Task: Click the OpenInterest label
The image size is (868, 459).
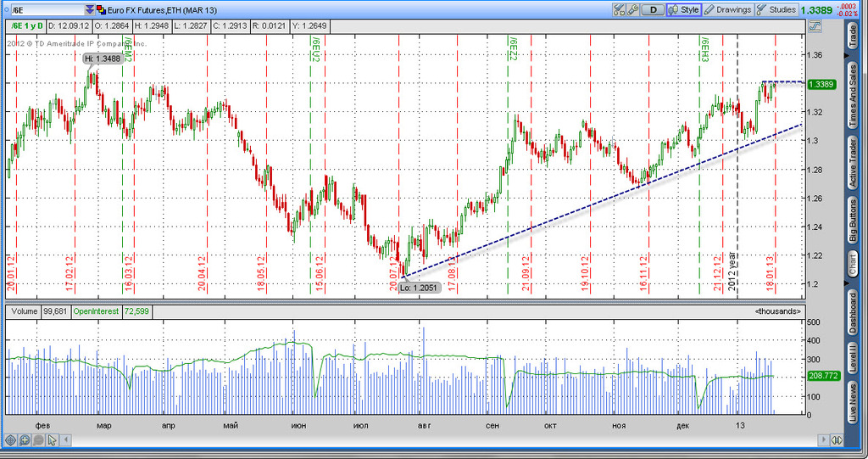Action: click(x=97, y=311)
